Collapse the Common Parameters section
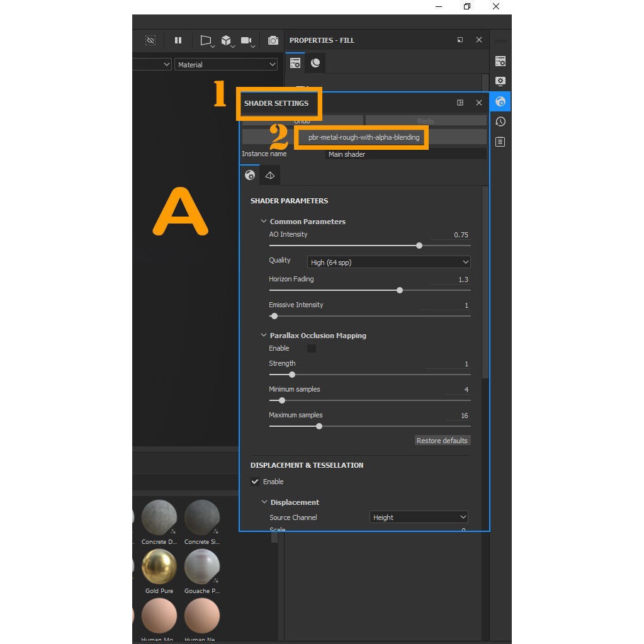644x644 pixels. (x=264, y=222)
